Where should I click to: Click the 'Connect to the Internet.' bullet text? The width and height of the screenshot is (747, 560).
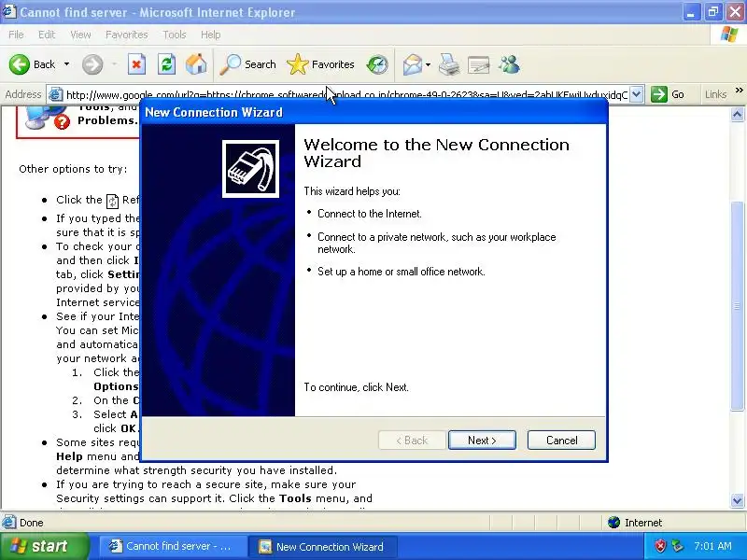(x=369, y=214)
